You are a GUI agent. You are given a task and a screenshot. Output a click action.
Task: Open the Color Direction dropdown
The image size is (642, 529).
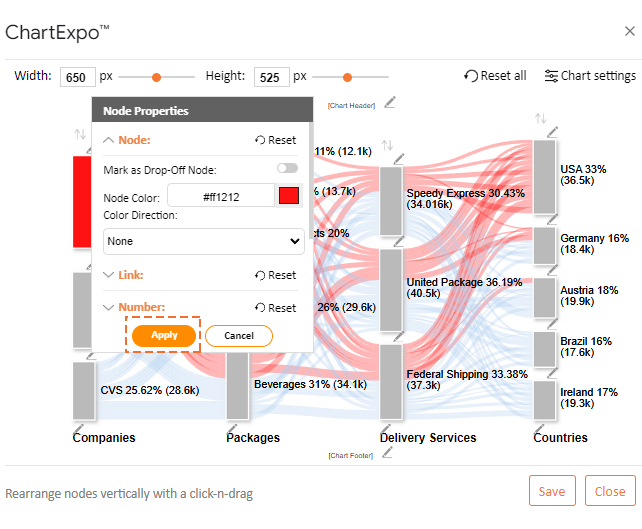203,241
